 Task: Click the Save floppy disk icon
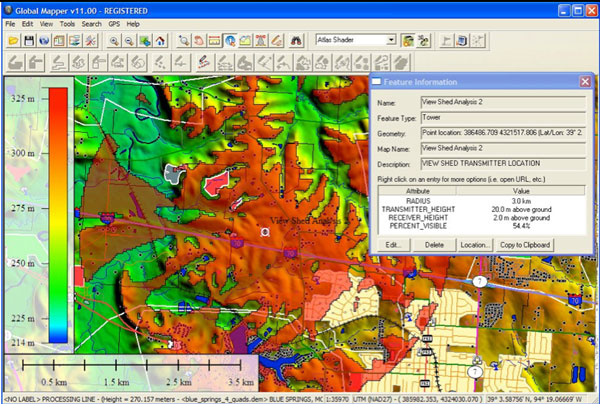(x=29, y=41)
